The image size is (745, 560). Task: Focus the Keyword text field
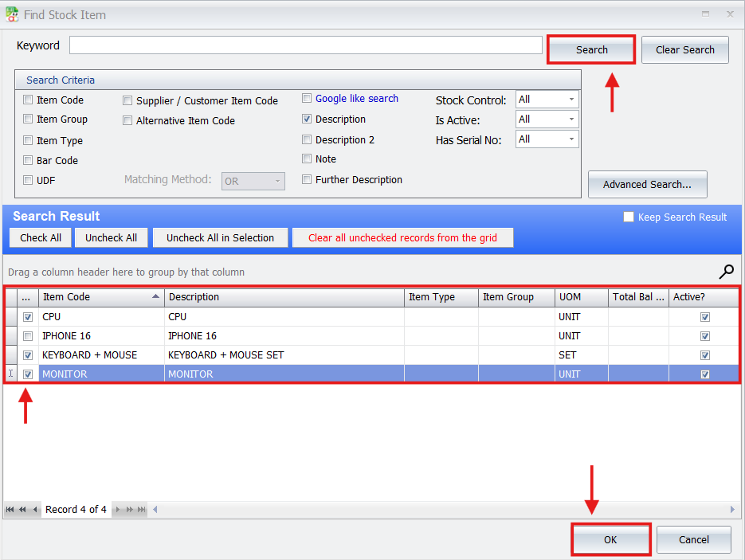point(305,45)
